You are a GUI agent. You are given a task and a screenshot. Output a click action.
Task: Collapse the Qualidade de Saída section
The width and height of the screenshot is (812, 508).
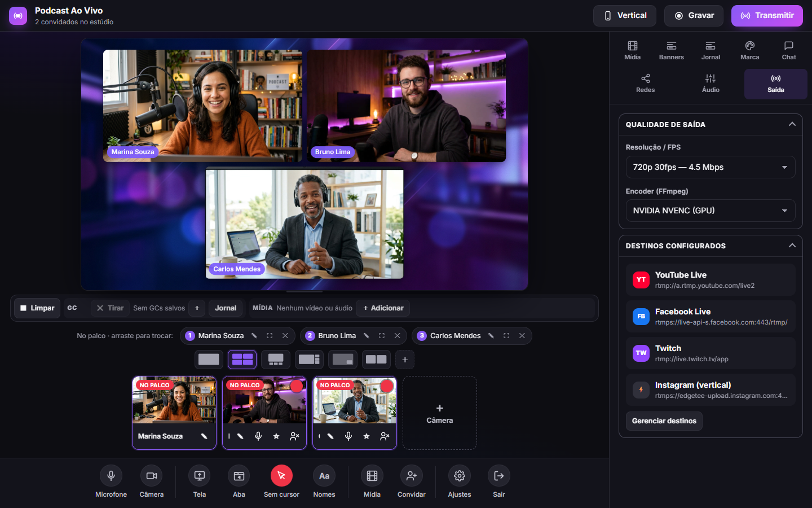(x=792, y=124)
